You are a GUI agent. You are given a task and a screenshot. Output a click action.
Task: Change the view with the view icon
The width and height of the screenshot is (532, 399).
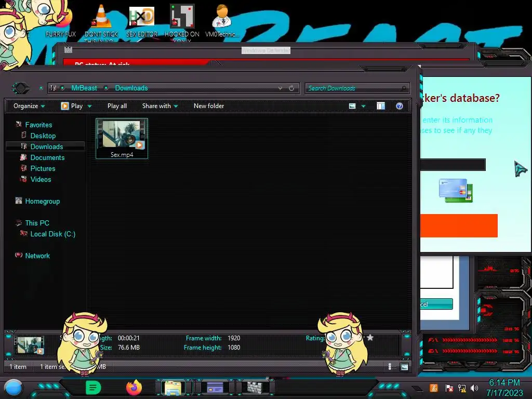pyautogui.click(x=352, y=106)
